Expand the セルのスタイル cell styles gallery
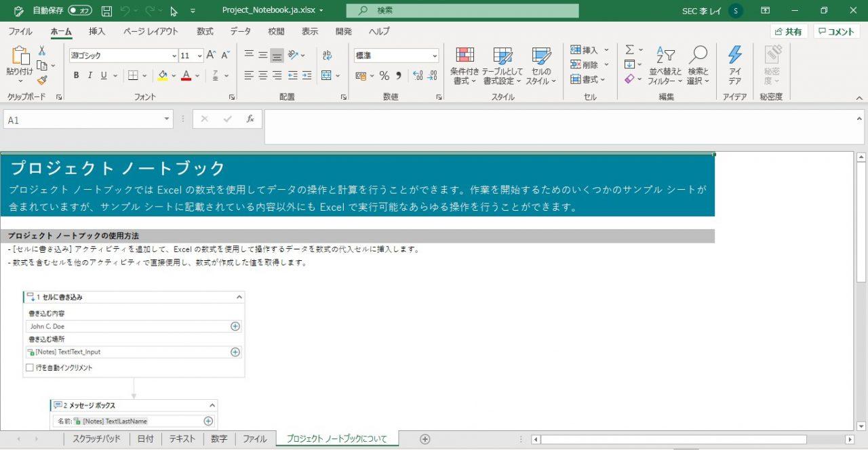Viewport: 868px width, 450px height. (x=540, y=66)
